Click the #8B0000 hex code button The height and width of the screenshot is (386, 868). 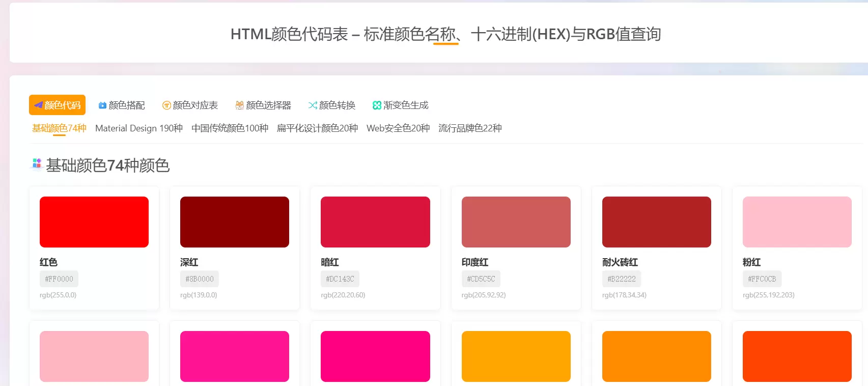pos(200,279)
